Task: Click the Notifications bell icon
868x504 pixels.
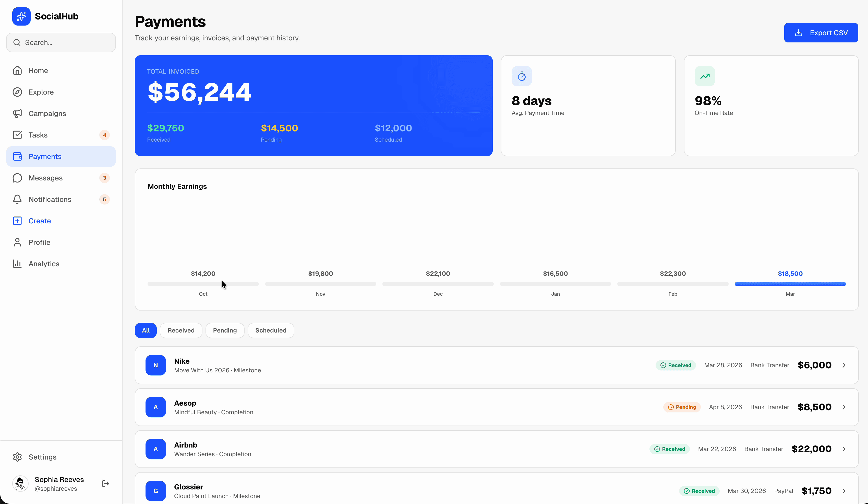Action: (18, 199)
